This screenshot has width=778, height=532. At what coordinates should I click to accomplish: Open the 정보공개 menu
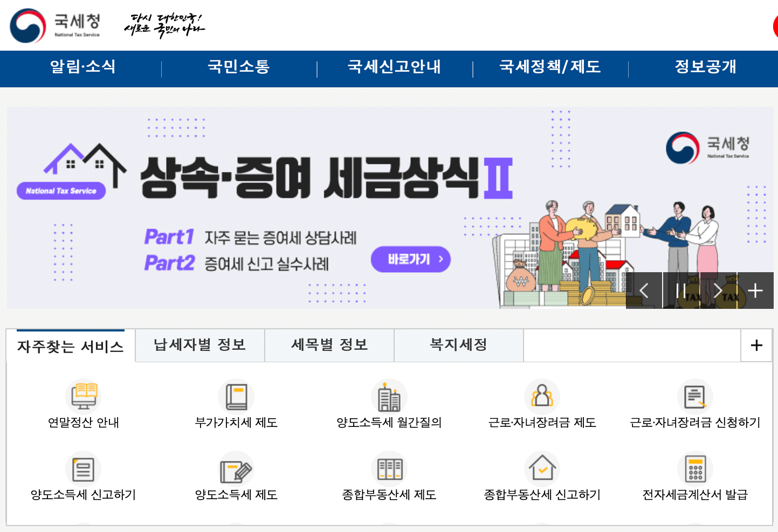pos(706,68)
